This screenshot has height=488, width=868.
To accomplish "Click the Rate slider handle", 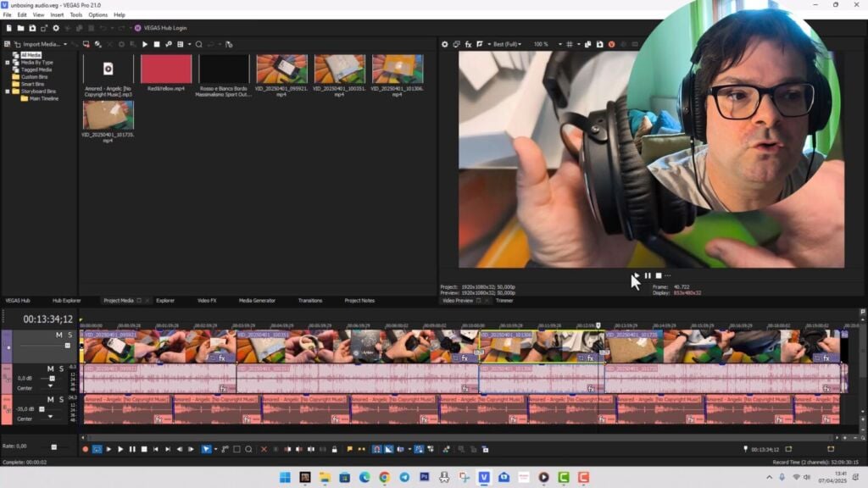I will click(53, 447).
